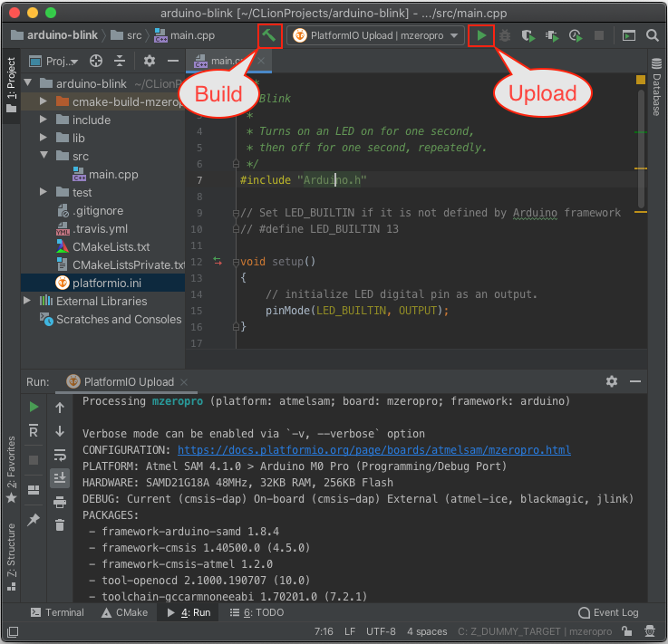This screenshot has width=668, height=644.
Task: Collapse the arduino-blink root tree node
Action: tap(28, 83)
